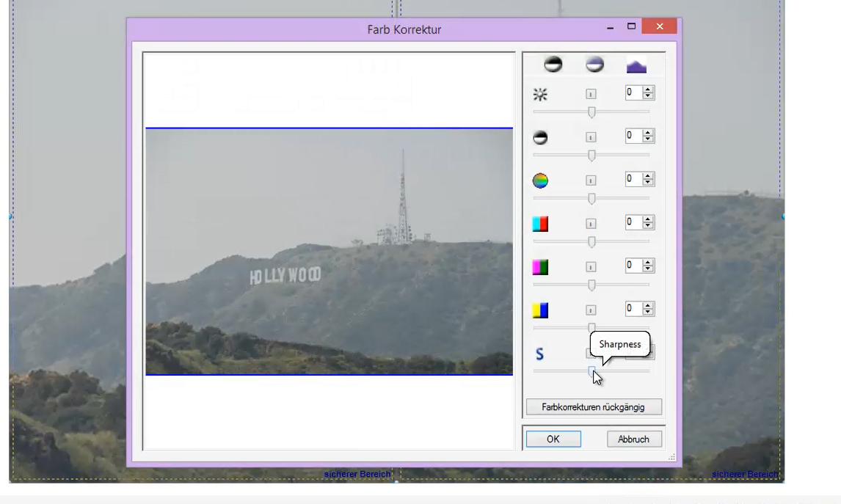The height and width of the screenshot is (504, 841).
Task: Click the blue S sharpness icon
Action: click(539, 354)
